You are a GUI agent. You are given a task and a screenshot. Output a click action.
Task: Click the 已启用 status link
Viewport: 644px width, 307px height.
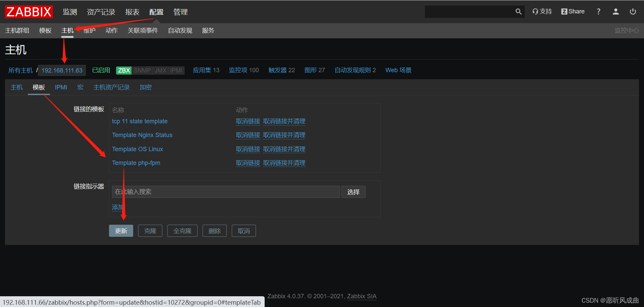101,70
